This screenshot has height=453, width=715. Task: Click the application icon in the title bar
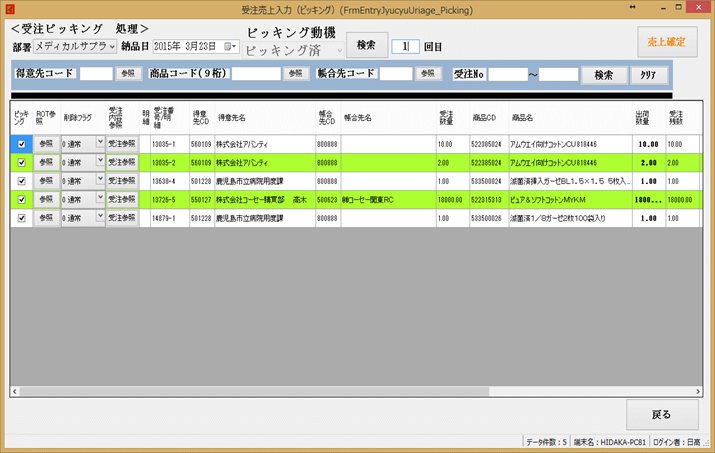[9, 9]
